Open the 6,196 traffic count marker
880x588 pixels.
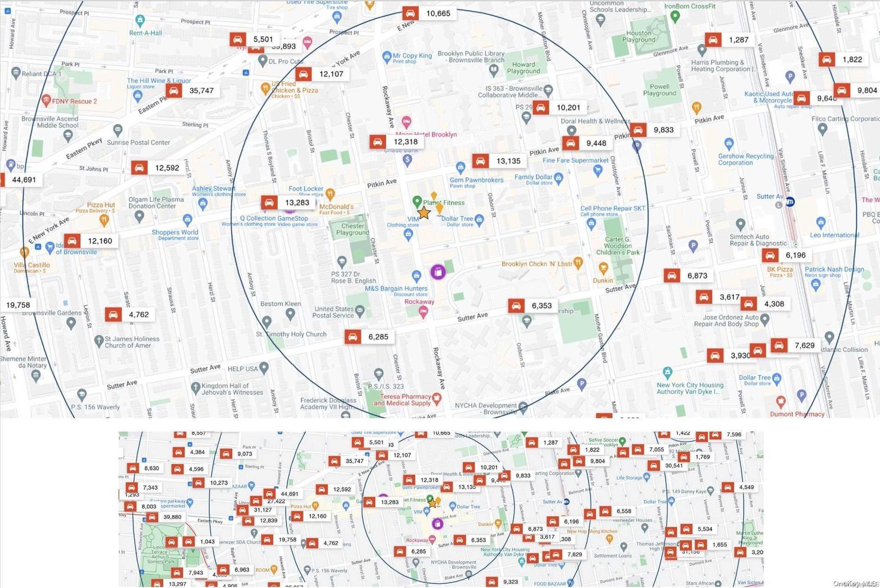(x=787, y=256)
